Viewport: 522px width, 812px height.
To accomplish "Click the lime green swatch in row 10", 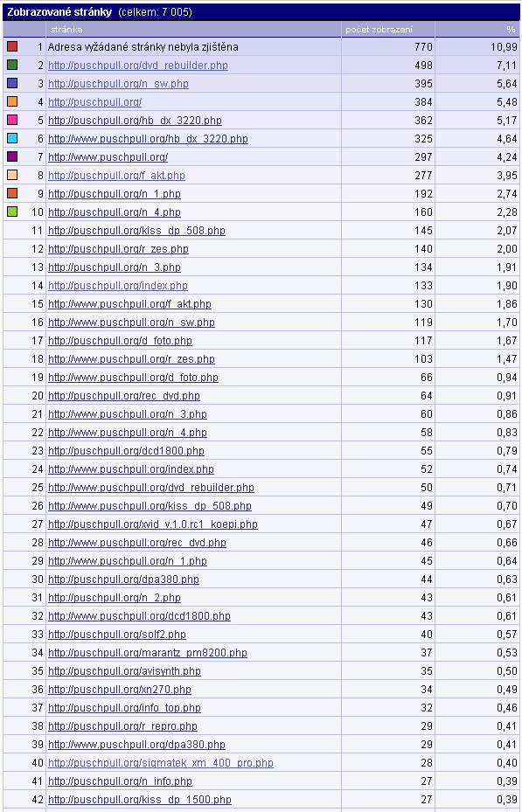I will tap(12, 212).
